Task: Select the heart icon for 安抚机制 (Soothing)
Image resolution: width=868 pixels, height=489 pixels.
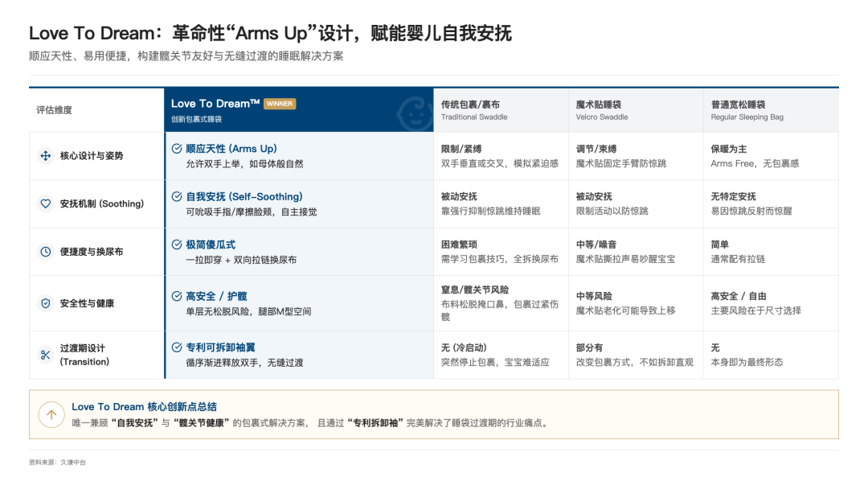Action: (45, 203)
